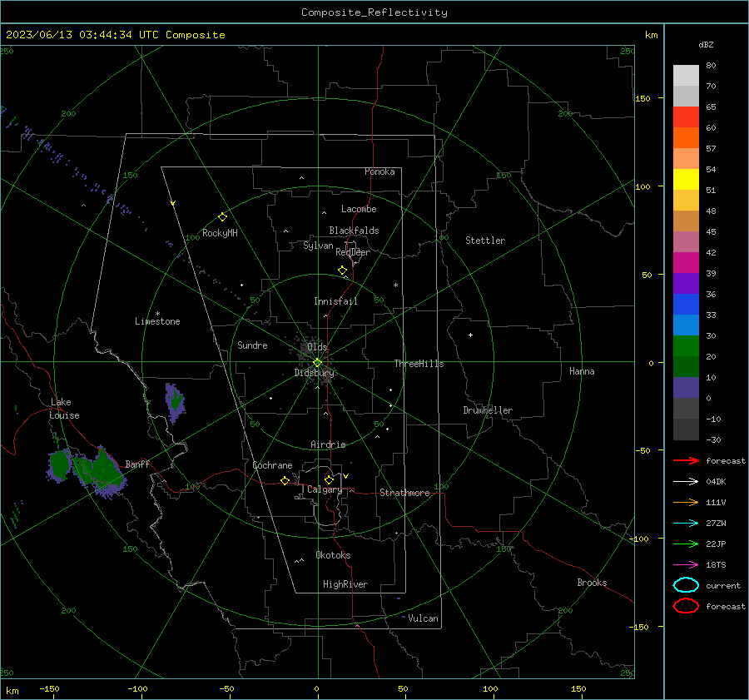Click the white plus marker west of Hanna

click(470, 335)
